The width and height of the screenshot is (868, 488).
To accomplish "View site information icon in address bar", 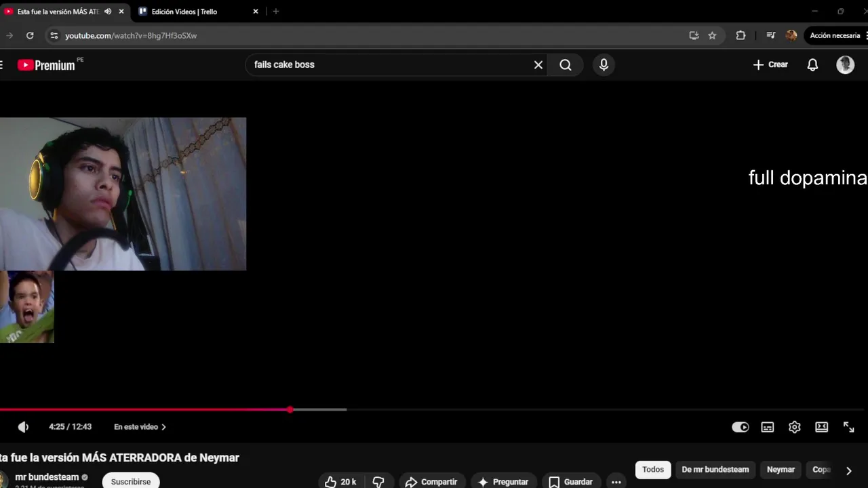I will pyautogui.click(x=54, y=35).
